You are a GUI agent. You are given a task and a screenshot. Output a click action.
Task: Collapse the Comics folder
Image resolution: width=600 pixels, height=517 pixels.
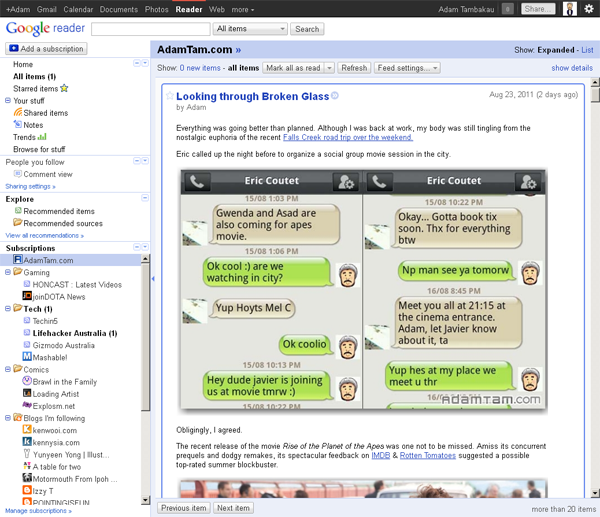click(x=8, y=369)
